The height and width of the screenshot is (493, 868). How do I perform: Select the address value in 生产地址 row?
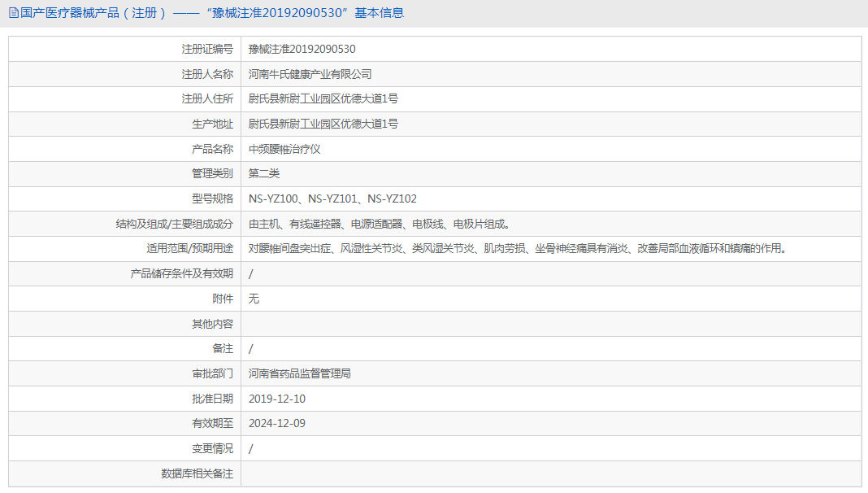323,124
